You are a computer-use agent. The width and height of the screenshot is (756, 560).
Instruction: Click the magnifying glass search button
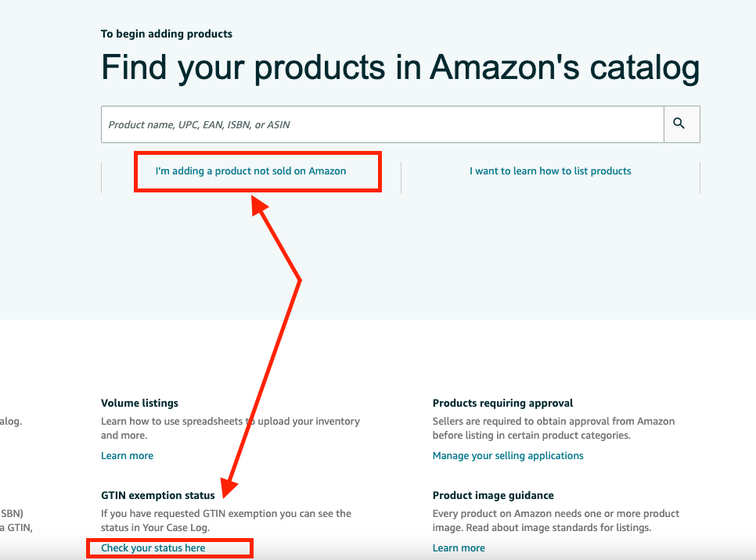(679, 124)
